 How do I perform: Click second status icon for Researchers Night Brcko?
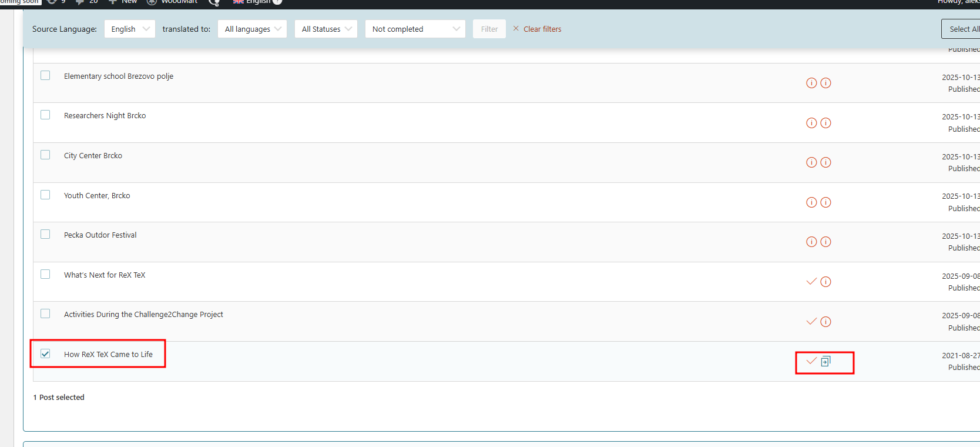click(x=825, y=123)
